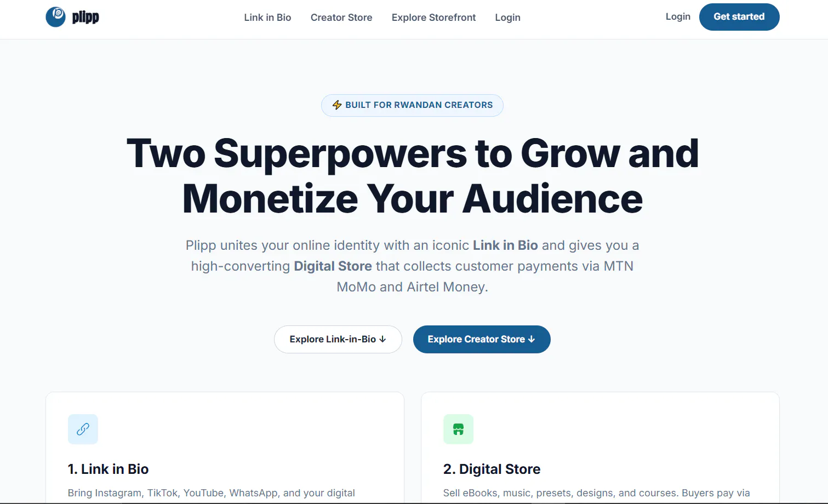
Task: Click the lightning bolt icon in badge
Action: [337, 105]
